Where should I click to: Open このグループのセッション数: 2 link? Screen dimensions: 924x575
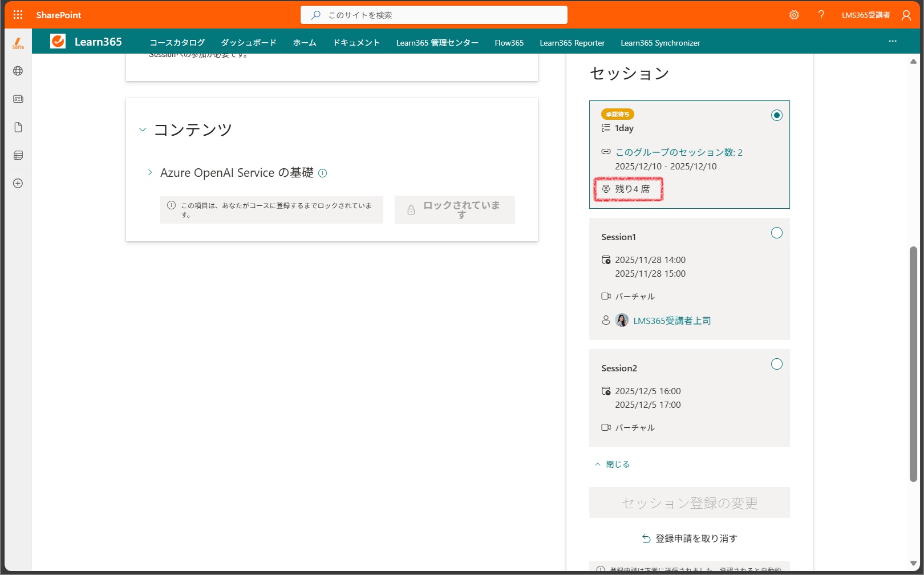pyautogui.click(x=679, y=152)
